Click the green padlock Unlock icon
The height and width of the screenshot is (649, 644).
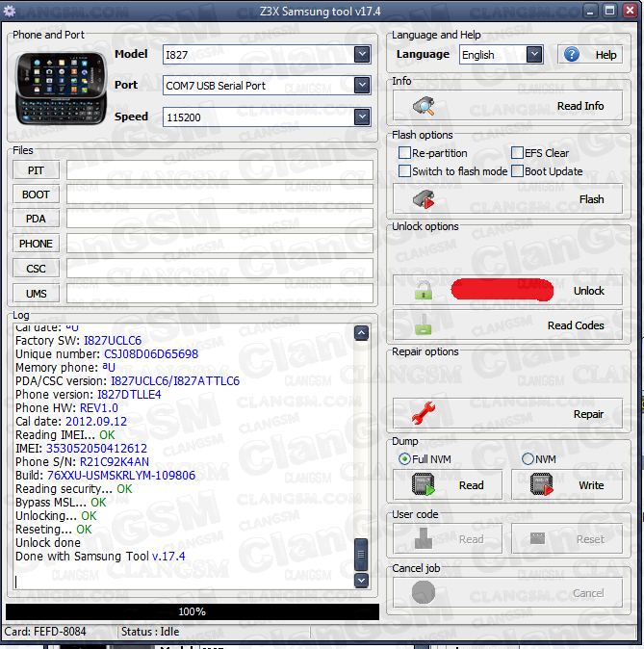click(x=424, y=290)
